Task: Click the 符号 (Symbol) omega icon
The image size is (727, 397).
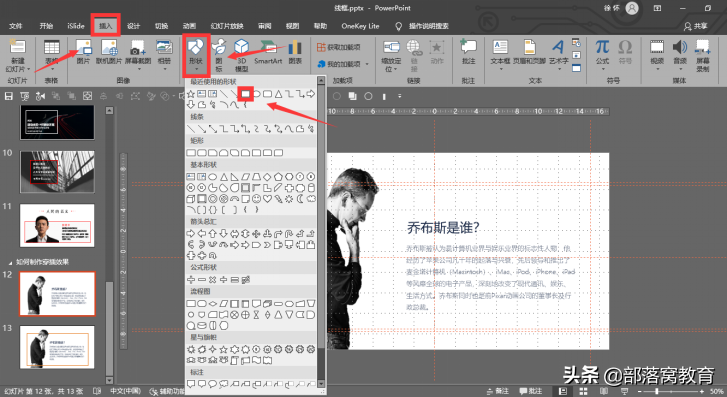Action: tap(625, 52)
